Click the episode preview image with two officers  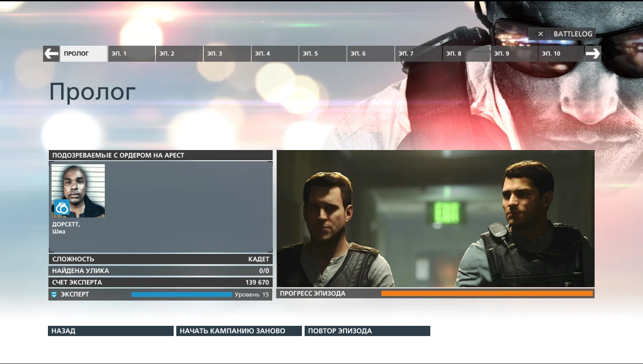(x=435, y=218)
